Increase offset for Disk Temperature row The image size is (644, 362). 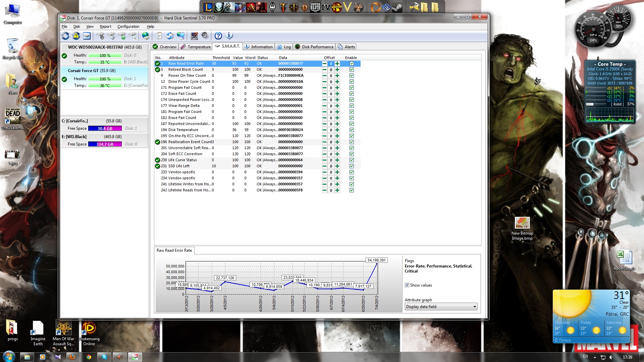pyautogui.click(x=337, y=130)
